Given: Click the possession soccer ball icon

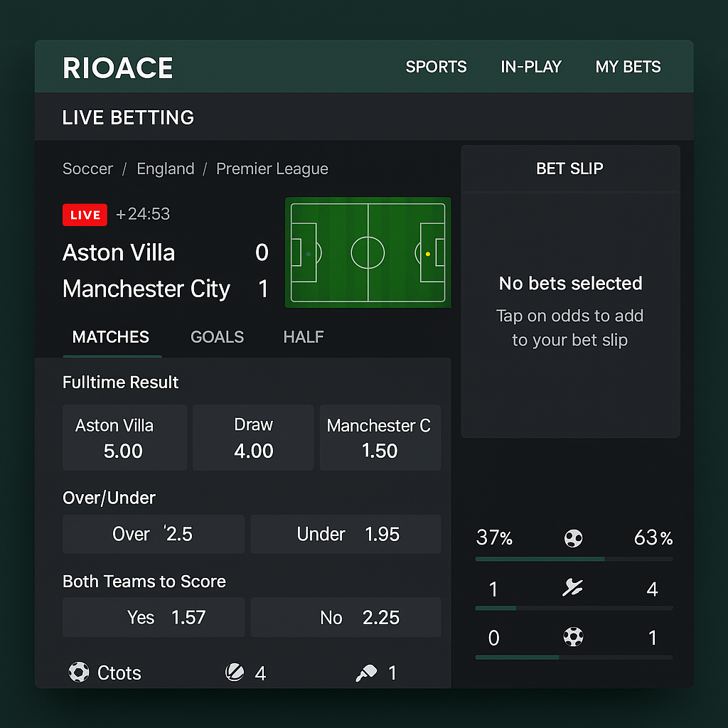Looking at the screenshot, I should click(x=573, y=538).
